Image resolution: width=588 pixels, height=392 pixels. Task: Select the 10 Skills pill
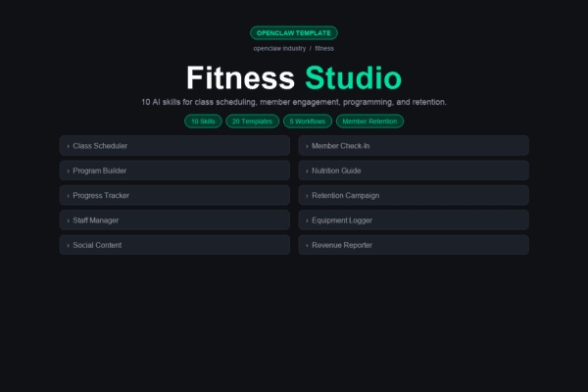tap(203, 122)
